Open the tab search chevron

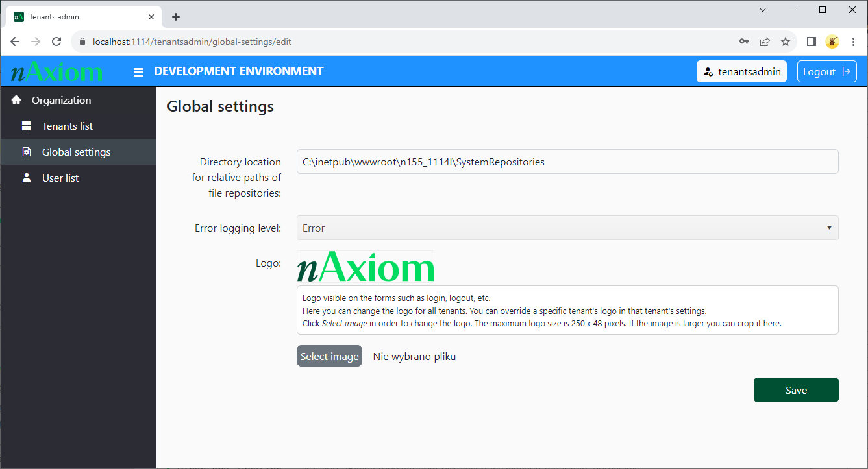tap(763, 10)
